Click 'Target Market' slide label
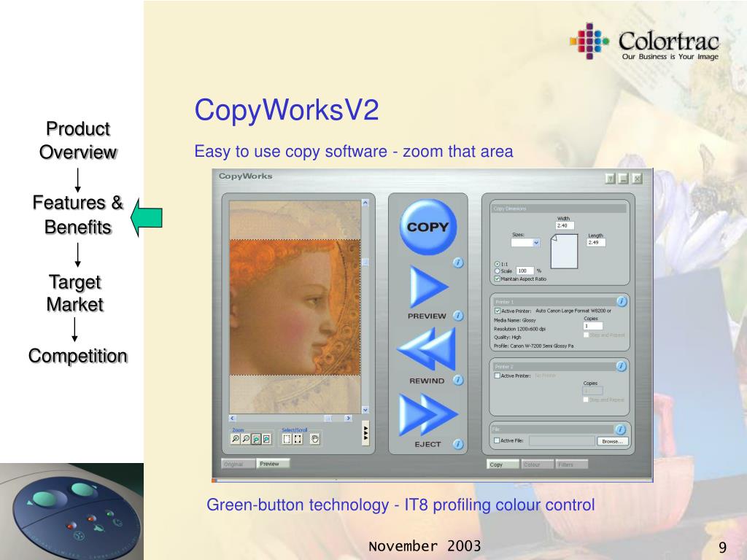 click(x=75, y=293)
